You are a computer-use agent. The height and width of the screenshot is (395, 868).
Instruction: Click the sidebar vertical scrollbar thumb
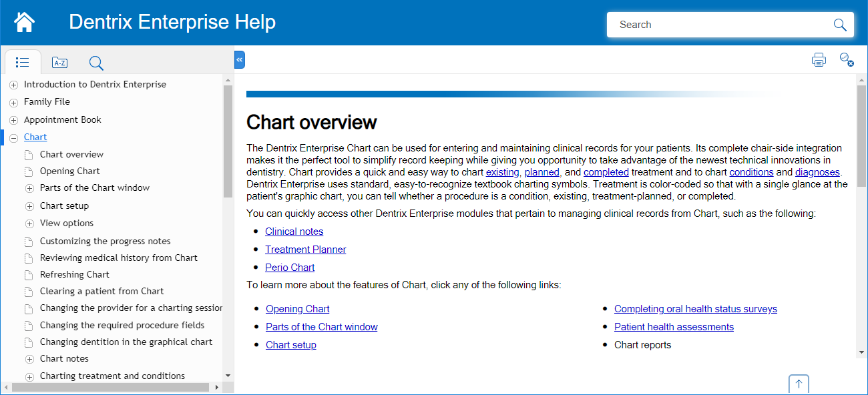tap(228, 141)
